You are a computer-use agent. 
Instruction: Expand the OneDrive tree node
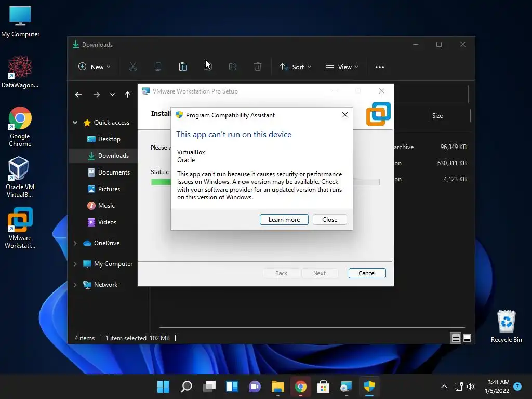(x=75, y=243)
